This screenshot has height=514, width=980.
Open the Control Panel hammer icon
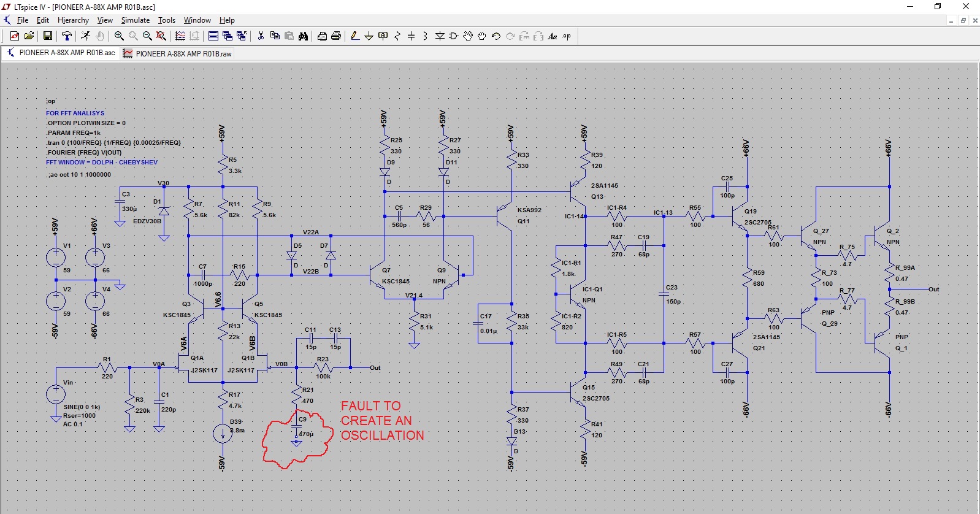[x=67, y=36]
